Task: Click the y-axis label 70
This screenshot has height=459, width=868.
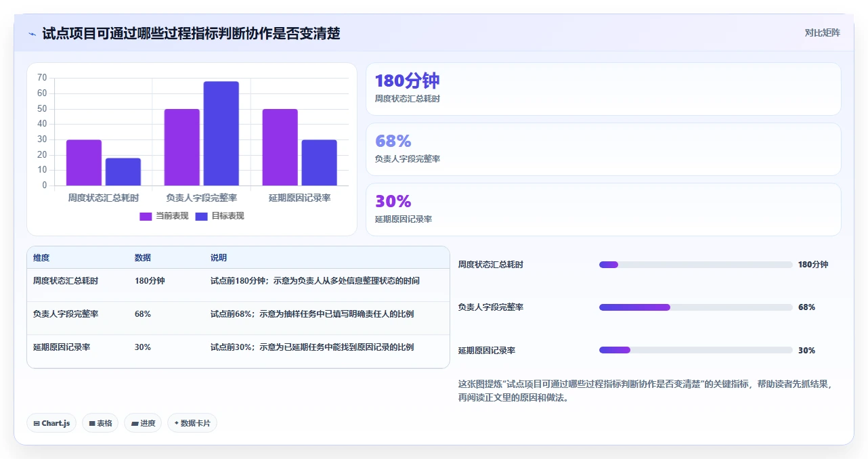Action: click(42, 77)
